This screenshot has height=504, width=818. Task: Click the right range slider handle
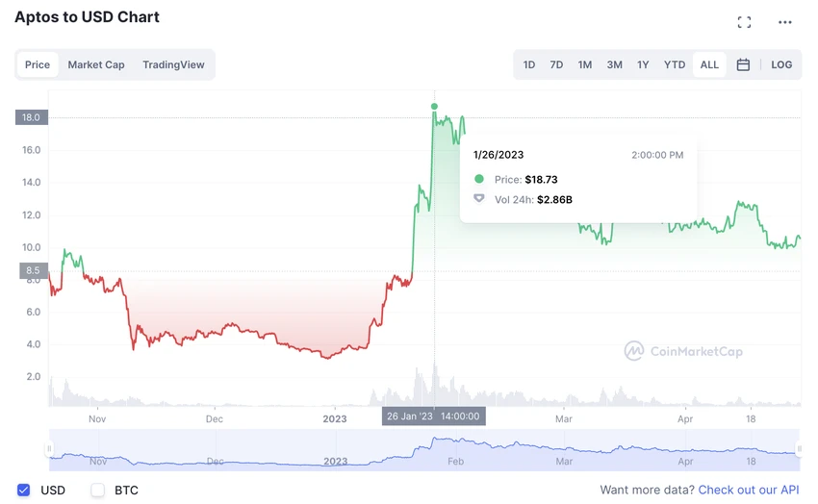(x=801, y=449)
